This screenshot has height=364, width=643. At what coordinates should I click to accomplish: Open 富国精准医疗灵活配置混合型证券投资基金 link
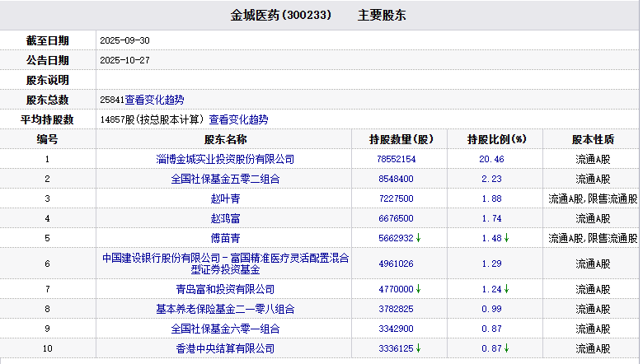click(x=225, y=264)
